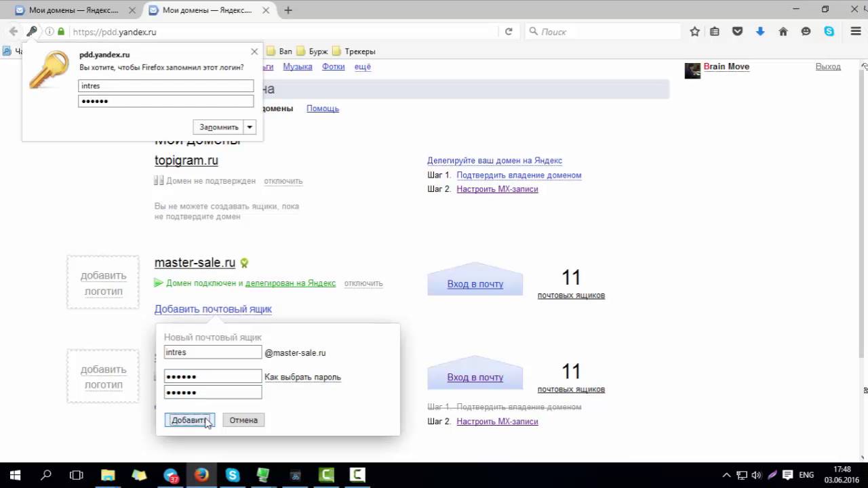868x488 pixels.
Task: Click the Pocket icon in the toolbar
Action: (737, 31)
